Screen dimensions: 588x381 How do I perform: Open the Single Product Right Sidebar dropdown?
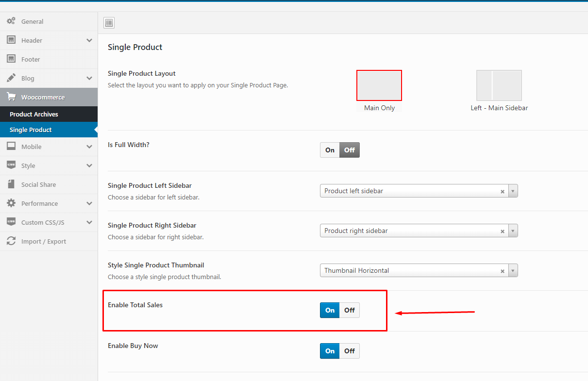pyautogui.click(x=513, y=231)
